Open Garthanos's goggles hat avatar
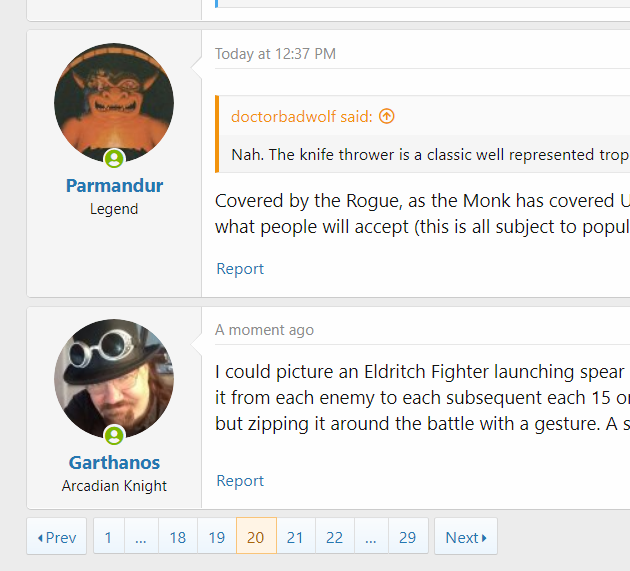Screen dimensions: 630x571 (x=114, y=379)
